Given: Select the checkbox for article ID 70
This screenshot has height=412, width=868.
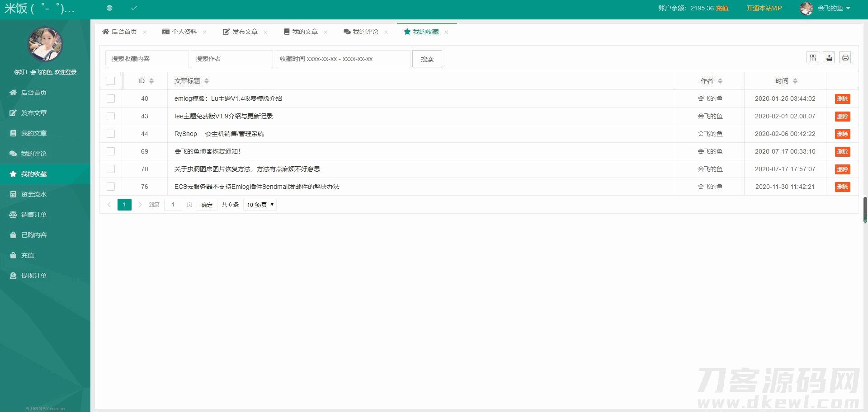Looking at the screenshot, I should 111,169.
